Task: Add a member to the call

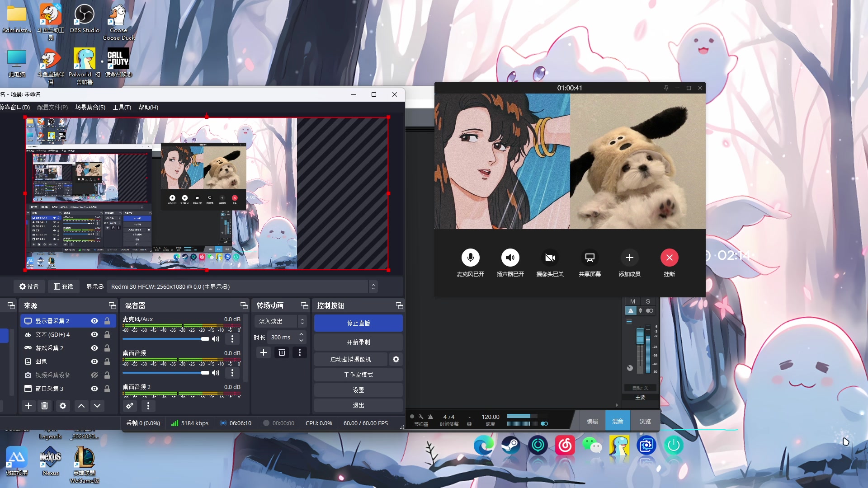Action: point(629,258)
